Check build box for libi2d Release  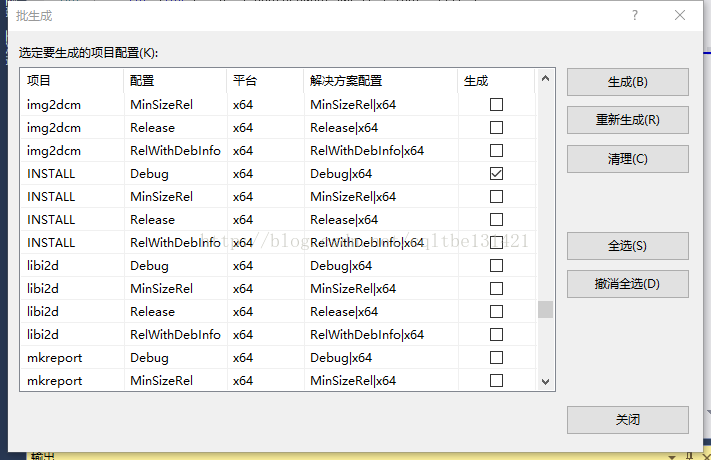pyautogui.click(x=497, y=312)
